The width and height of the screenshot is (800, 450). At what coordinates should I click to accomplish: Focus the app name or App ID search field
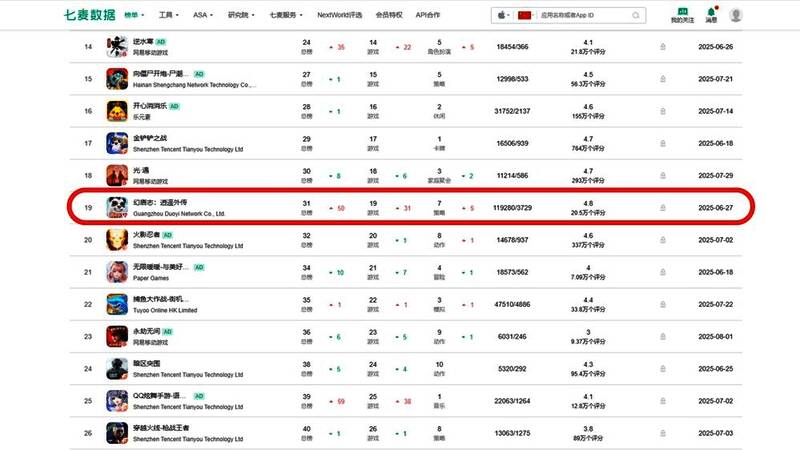(585, 15)
